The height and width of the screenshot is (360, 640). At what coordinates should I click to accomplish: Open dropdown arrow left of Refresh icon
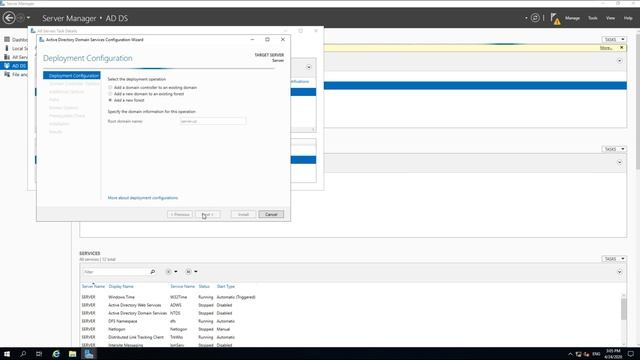tap(526, 18)
